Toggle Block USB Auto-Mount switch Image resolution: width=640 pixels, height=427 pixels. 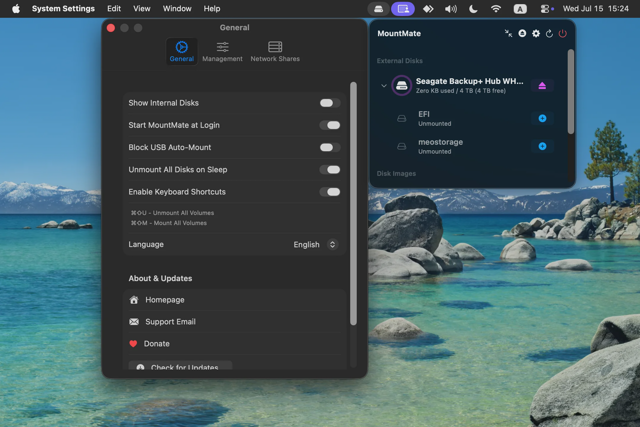(x=330, y=147)
